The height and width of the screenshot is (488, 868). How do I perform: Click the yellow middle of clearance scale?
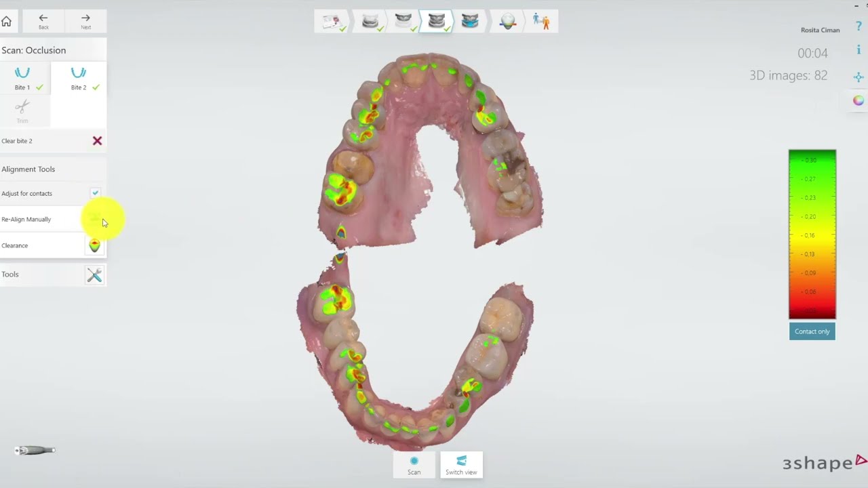pyautogui.click(x=812, y=235)
